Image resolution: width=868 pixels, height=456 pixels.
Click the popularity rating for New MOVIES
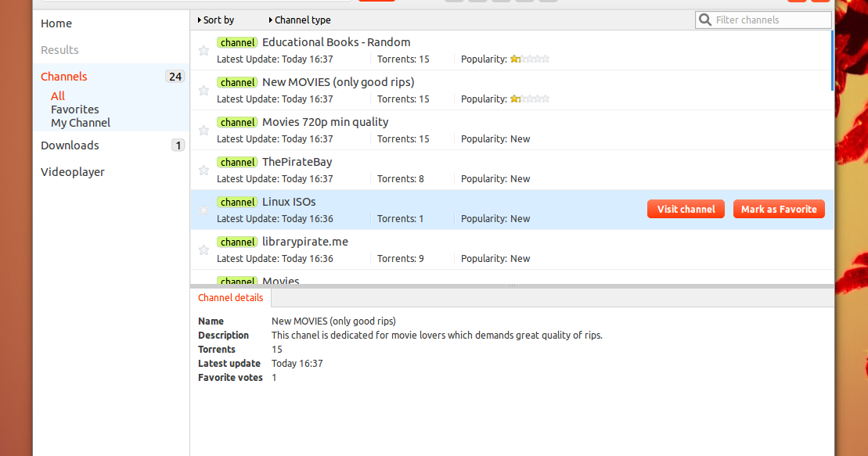tap(529, 99)
